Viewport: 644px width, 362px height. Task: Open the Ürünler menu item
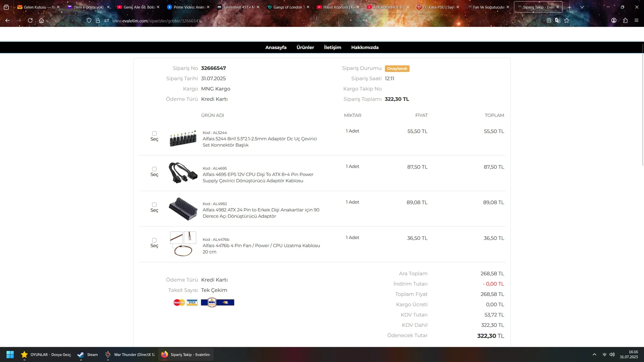(x=305, y=47)
